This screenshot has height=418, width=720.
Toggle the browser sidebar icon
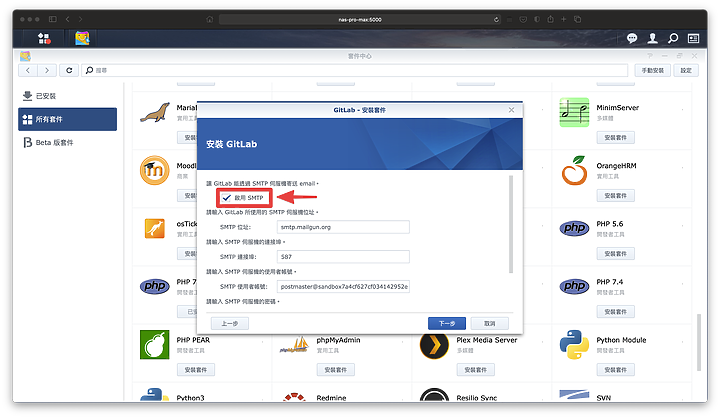[x=53, y=19]
